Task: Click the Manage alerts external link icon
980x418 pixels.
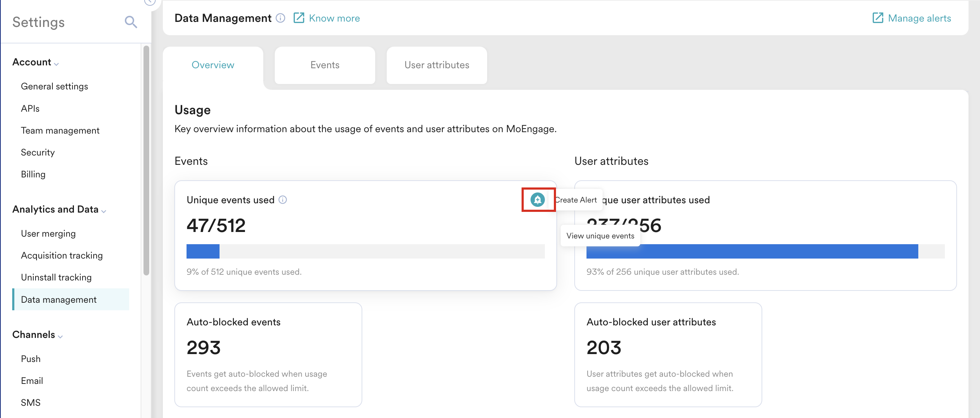Action: point(877,18)
